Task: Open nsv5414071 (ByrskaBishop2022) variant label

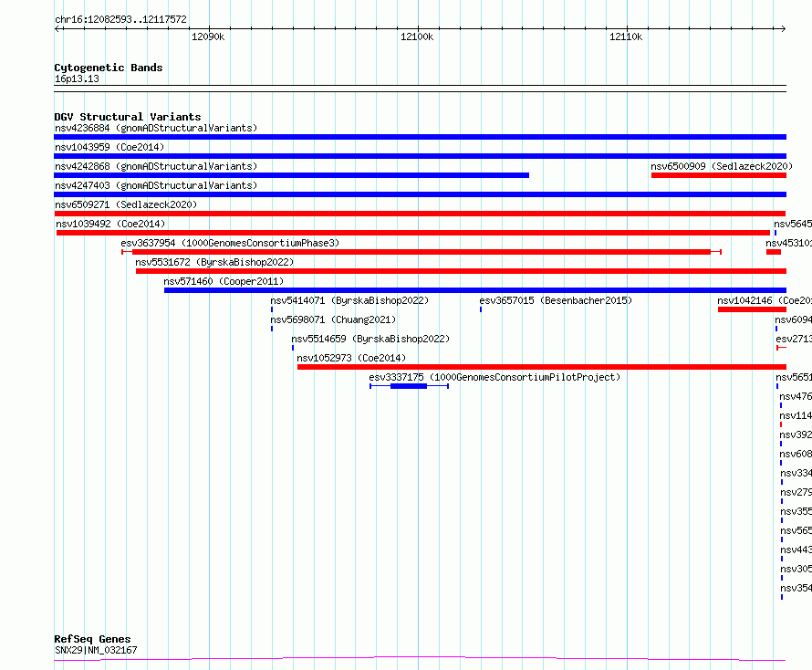Action: pyautogui.click(x=349, y=300)
